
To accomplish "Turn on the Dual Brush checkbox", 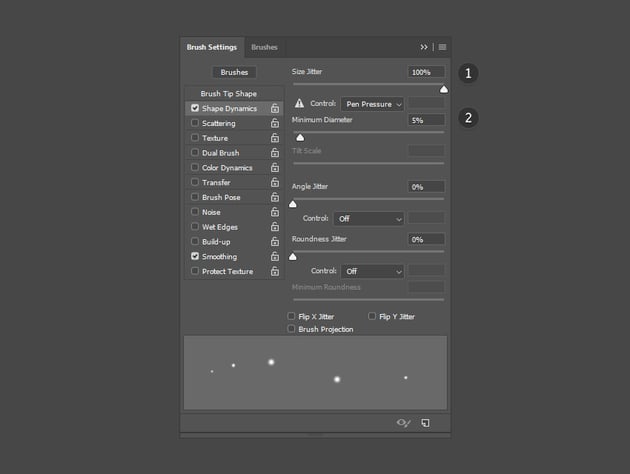I will (195, 152).
